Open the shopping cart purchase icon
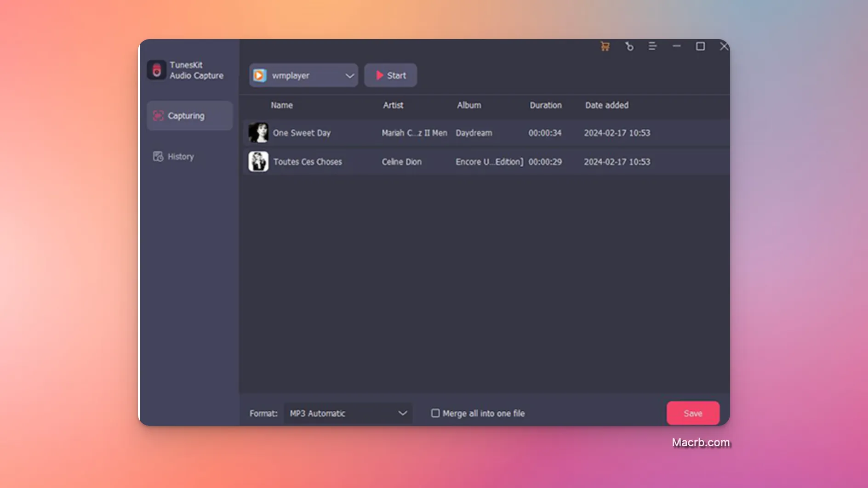The width and height of the screenshot is (868, 488). (x=605, y=46)
